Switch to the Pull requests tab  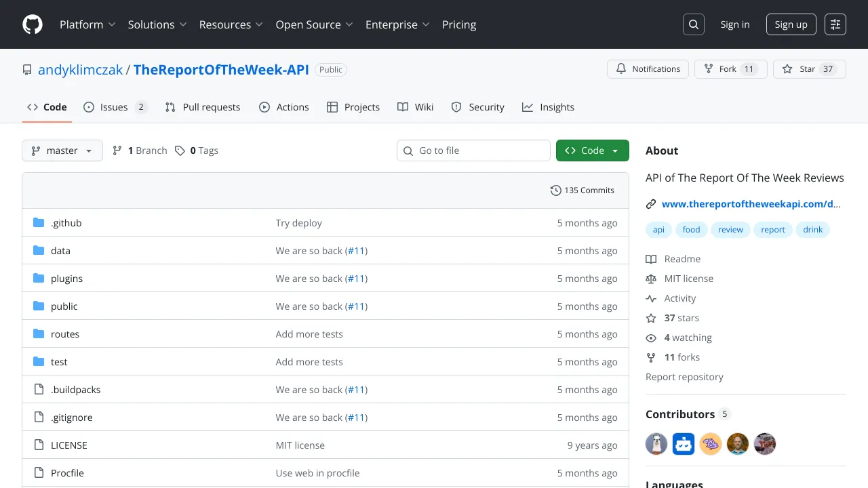[x=203, y=107]
